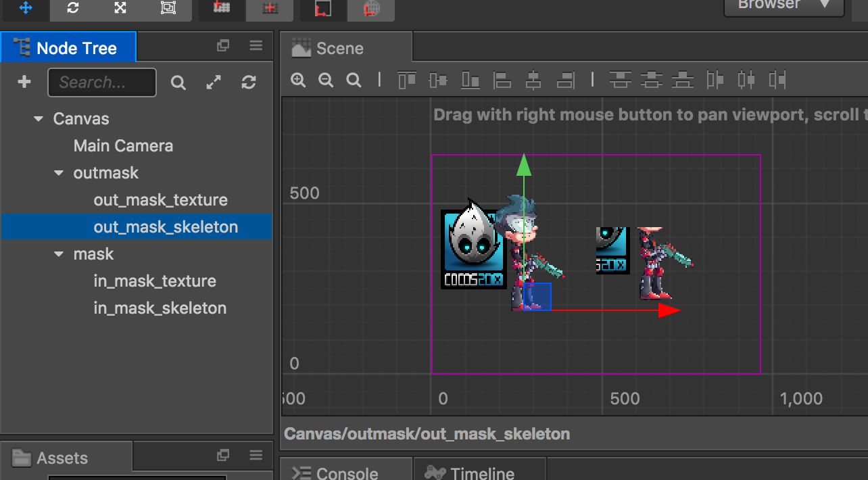
Task: Zoom out the scene view
Action: click(326, 80)
